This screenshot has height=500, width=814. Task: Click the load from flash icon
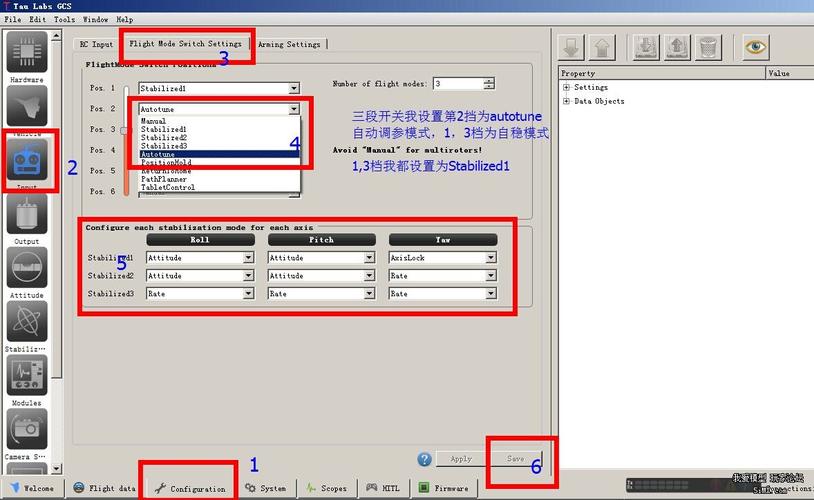[646, 47]
